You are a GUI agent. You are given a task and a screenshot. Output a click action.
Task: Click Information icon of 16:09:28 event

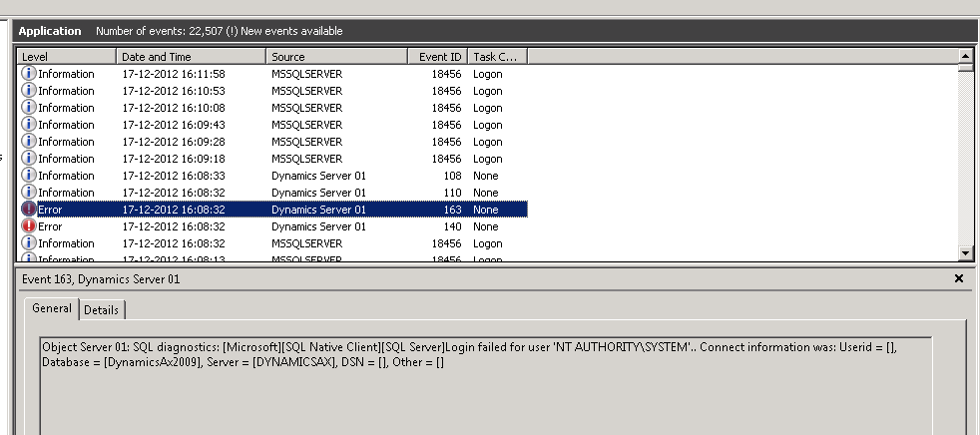(x=29, y=141)
